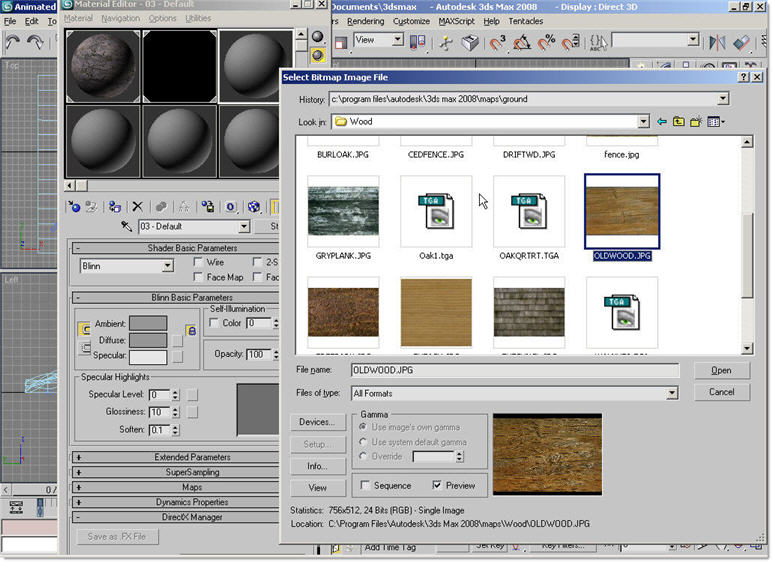772x562 pixels.
Task: Open the Rendering menu
Action: coord(365,21)
